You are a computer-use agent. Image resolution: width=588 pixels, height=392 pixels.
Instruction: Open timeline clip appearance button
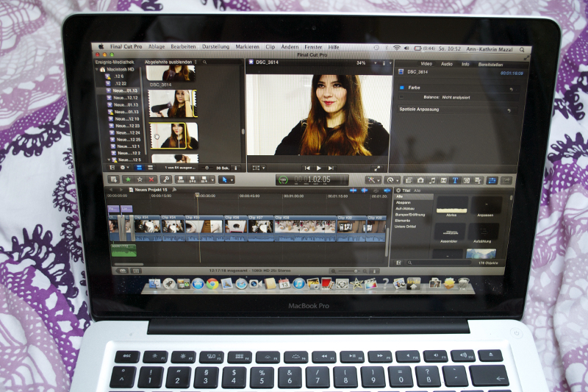pyautogui.click(x=374, y=271)
